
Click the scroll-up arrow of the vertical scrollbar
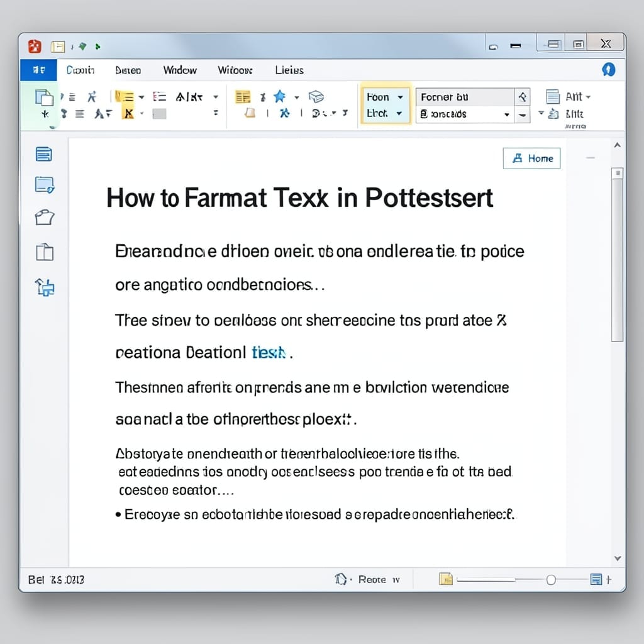617,145
